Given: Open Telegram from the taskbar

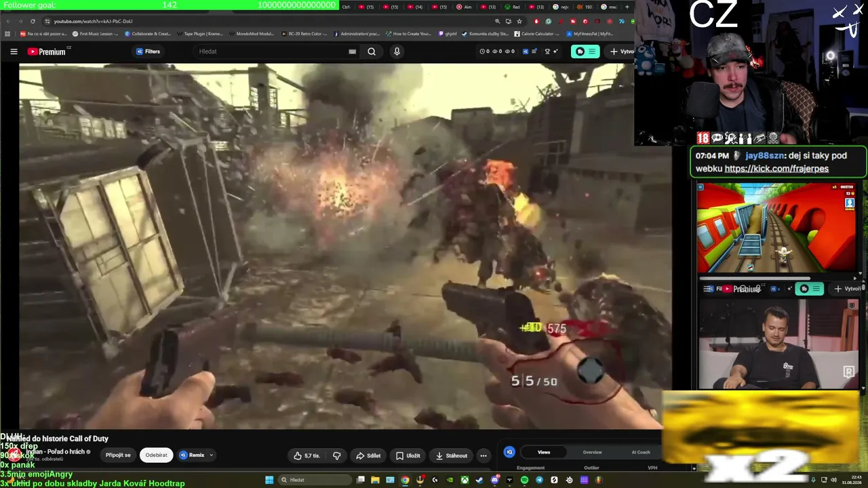Looking at the screenshot, I should tap(539, 480).
